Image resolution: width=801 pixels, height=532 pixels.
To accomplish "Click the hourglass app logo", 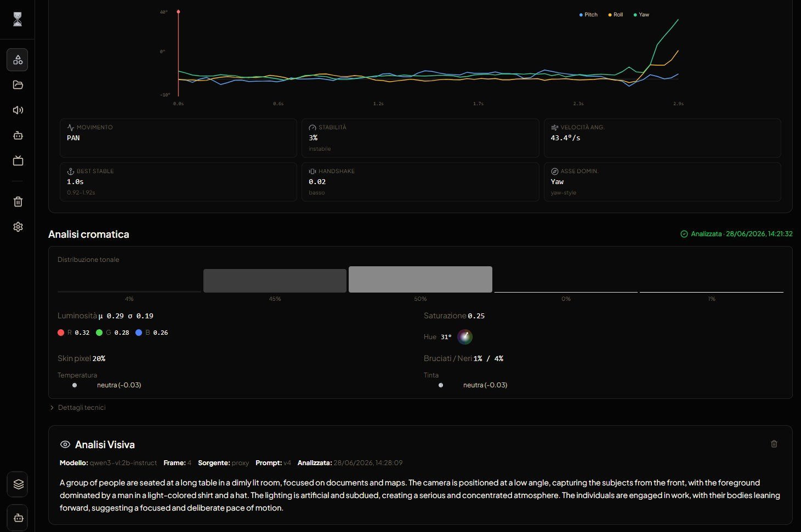I will click(x=18, y=19).
